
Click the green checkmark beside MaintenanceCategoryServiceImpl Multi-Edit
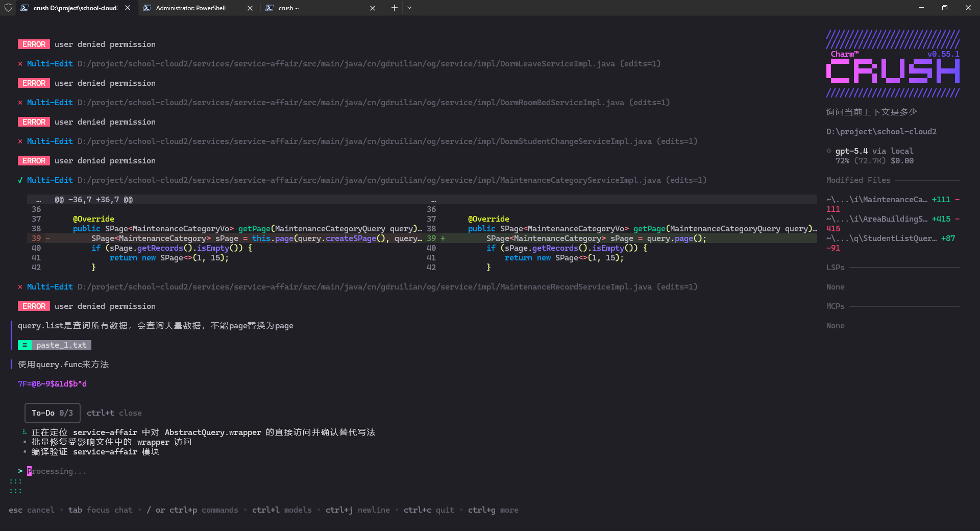click(x=20, y=180)
